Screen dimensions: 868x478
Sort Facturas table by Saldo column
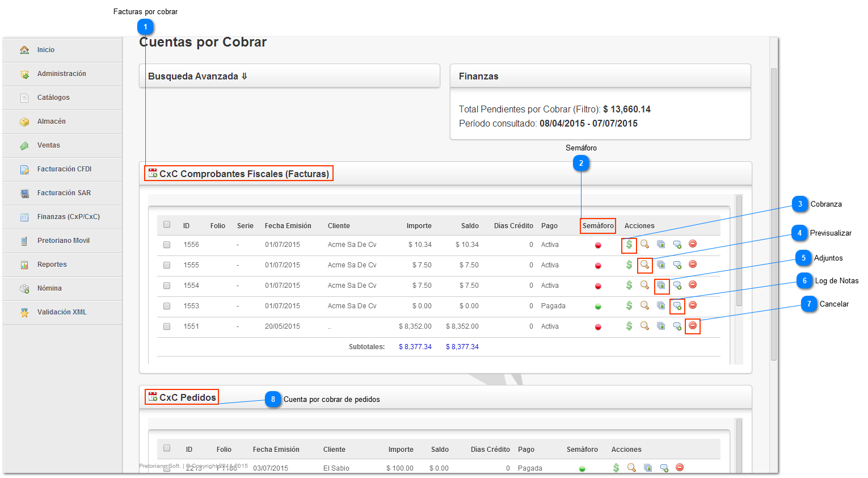click(470, 226)
